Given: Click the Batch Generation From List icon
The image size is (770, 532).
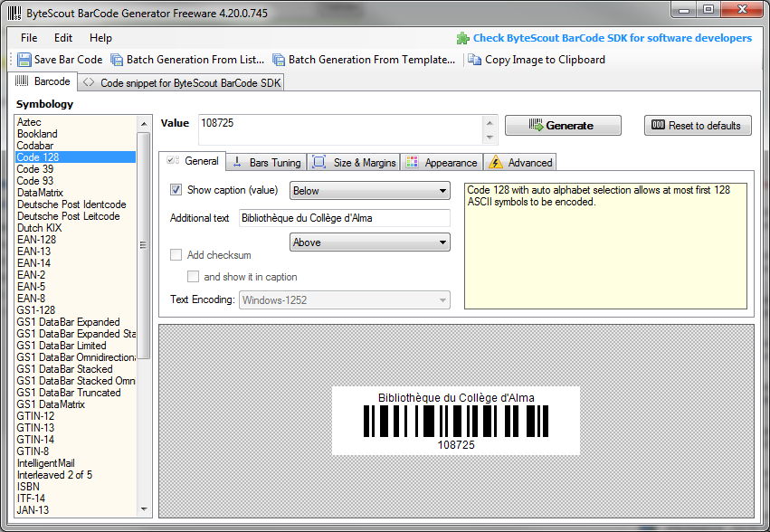Looking at the screenshot, I should pos(117,60).
